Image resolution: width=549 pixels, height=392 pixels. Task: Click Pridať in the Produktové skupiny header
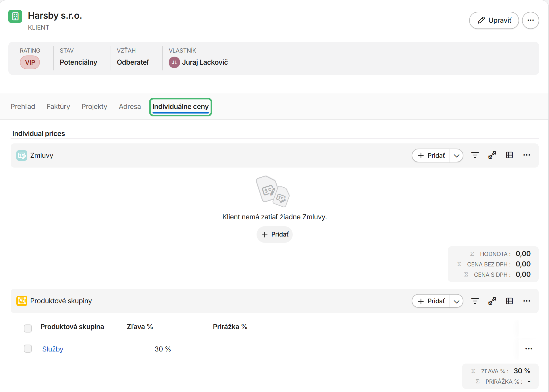click(431, 301)
